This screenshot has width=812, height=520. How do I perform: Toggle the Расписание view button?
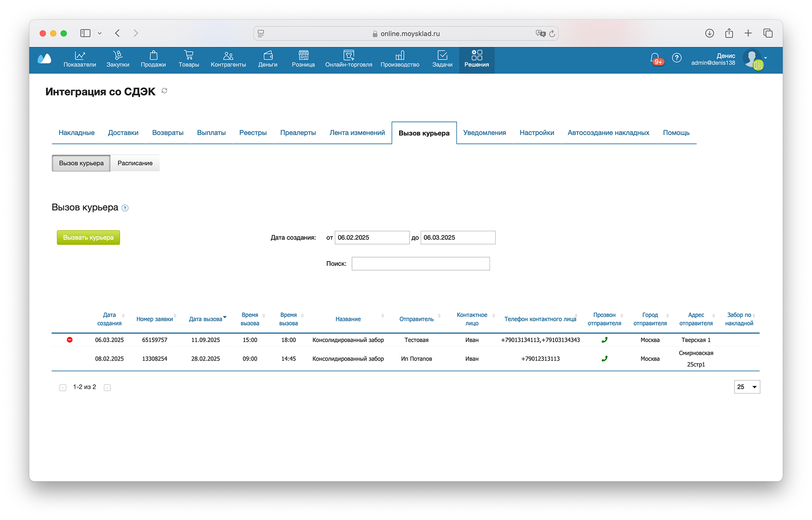pyautogui.click(x=135, y=163)
